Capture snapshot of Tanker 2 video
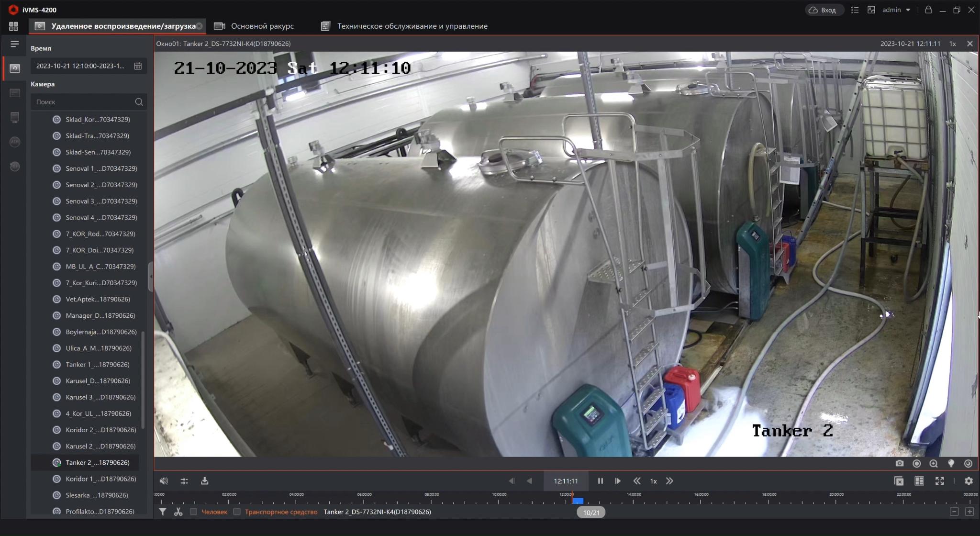The image size is (980, 536). [900, 463]
